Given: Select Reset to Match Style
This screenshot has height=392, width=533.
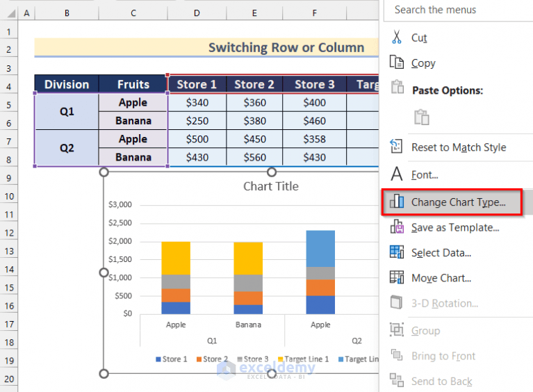Looking at the screenshot, I should click(x=459, y=147).
